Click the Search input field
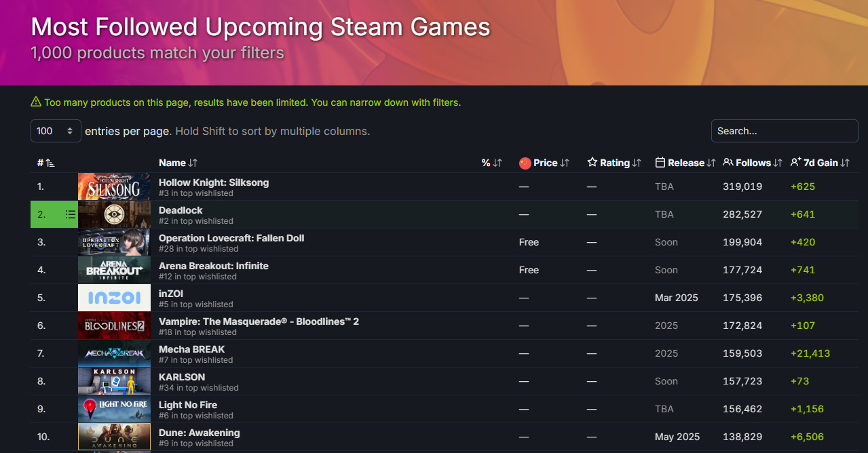This screenshot has width=868, height=453. (784, 131)
